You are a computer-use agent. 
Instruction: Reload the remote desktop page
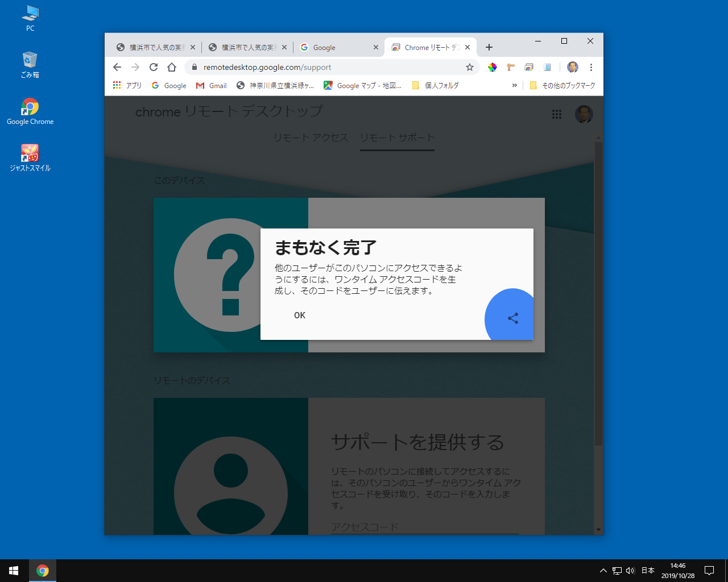tap(154, 67)
